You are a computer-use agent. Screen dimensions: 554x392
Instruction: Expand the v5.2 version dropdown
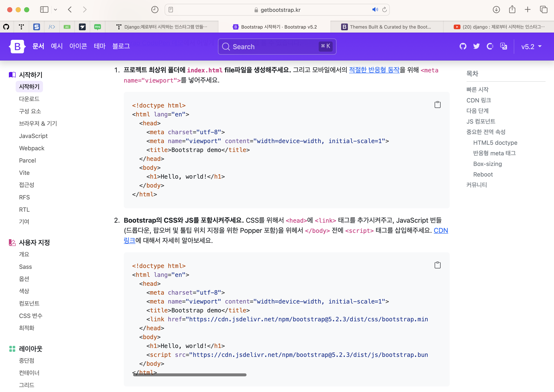click(x=531, y=47)
